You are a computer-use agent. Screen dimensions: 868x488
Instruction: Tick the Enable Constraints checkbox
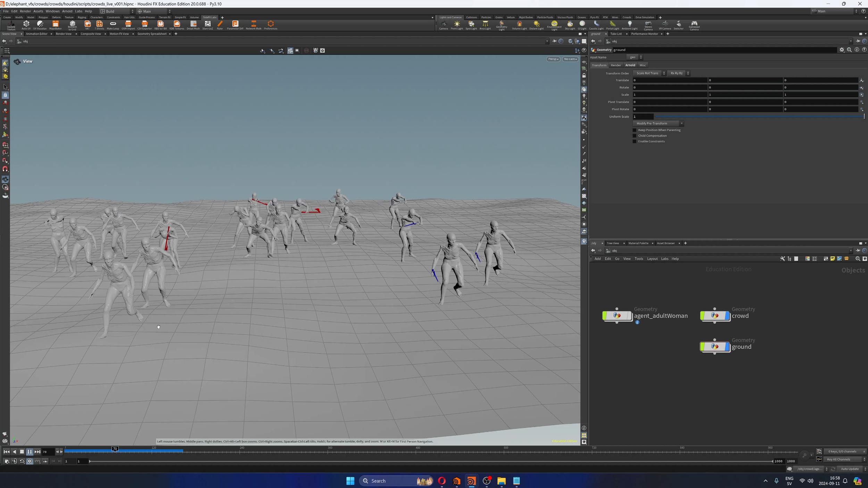(635, 142)
